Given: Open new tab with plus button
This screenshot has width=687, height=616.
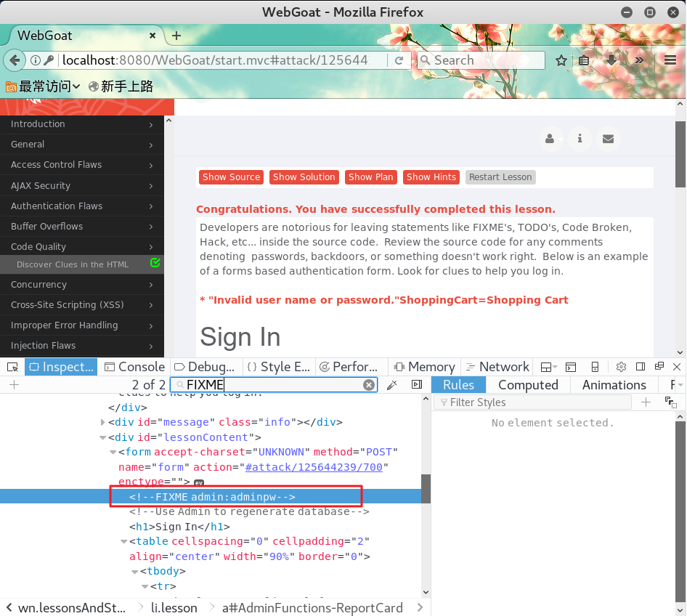Looking at the screenshot, I should click(176, 36).
